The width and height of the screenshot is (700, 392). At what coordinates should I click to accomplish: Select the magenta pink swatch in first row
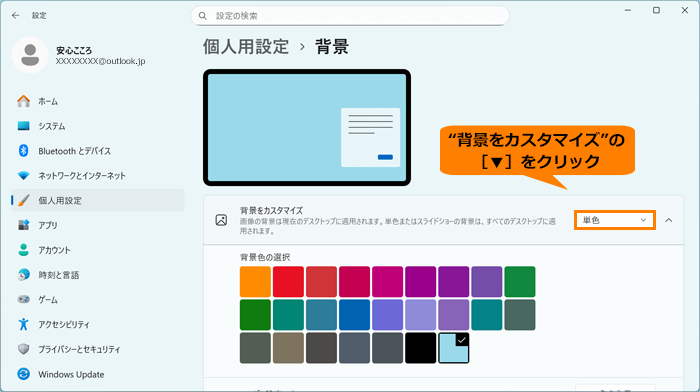(x=388, y=282)
